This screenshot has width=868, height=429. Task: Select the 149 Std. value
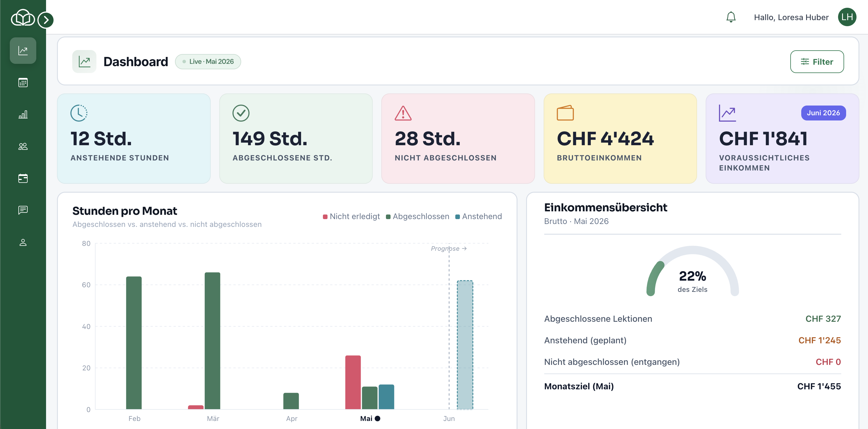click(270, 139)
